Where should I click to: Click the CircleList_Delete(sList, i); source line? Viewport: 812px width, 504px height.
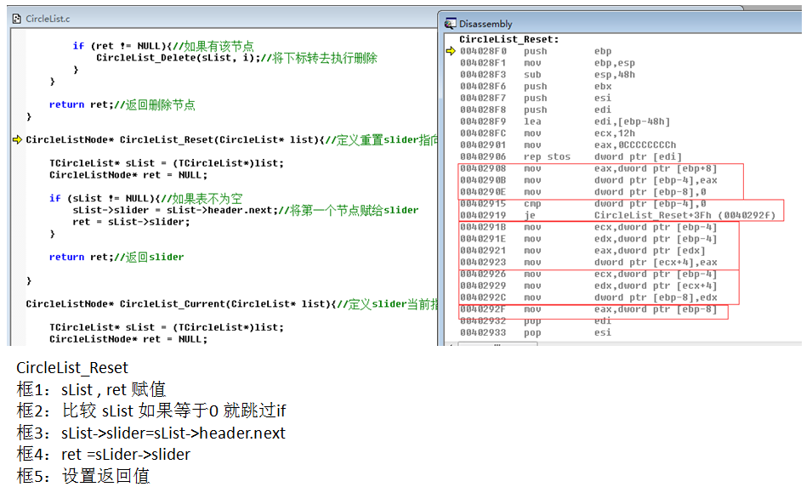click(236, 58)
